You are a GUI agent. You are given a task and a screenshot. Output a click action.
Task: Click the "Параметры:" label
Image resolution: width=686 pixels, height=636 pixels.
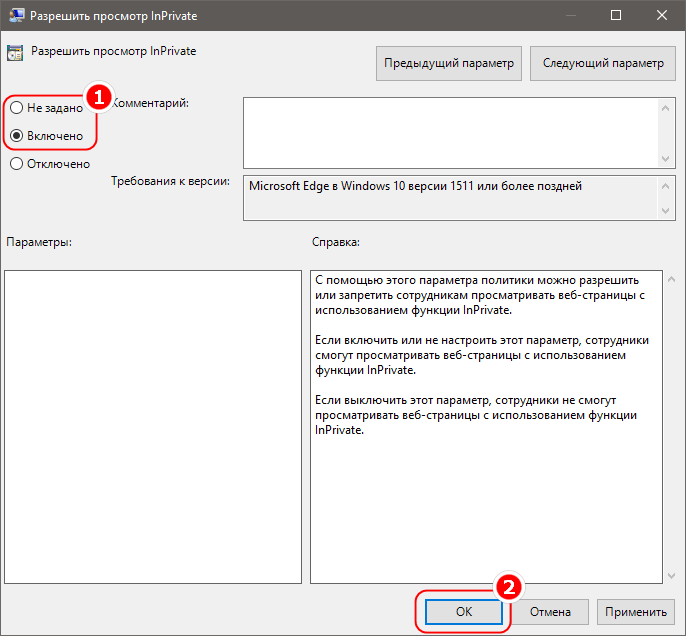(39, 242)
